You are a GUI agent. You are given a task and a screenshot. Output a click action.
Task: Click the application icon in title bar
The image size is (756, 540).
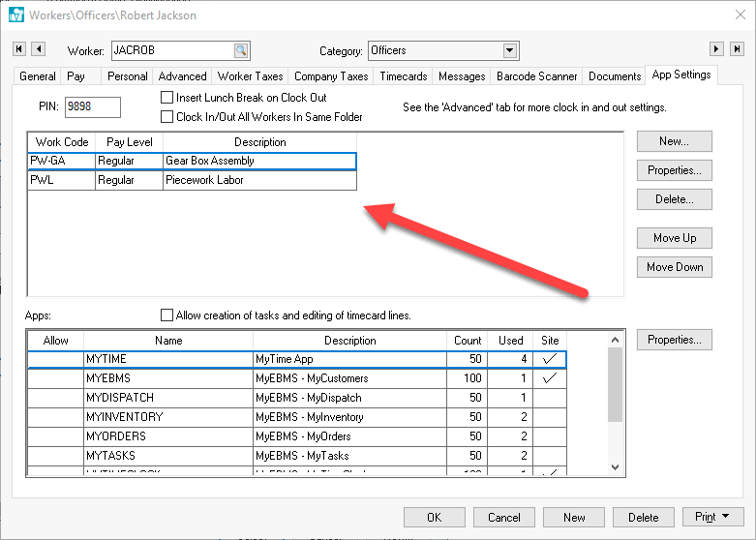pos(15,15)
